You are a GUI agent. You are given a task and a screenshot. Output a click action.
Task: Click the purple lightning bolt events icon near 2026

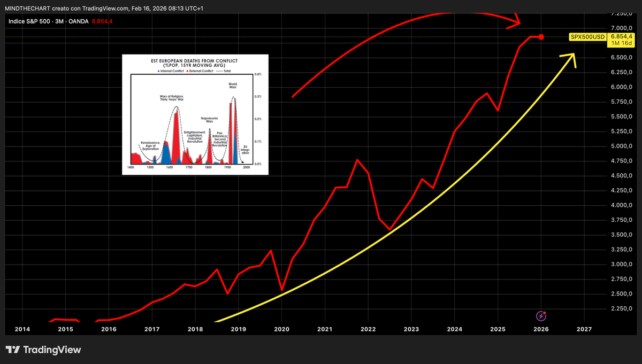[x=541, y=316]
